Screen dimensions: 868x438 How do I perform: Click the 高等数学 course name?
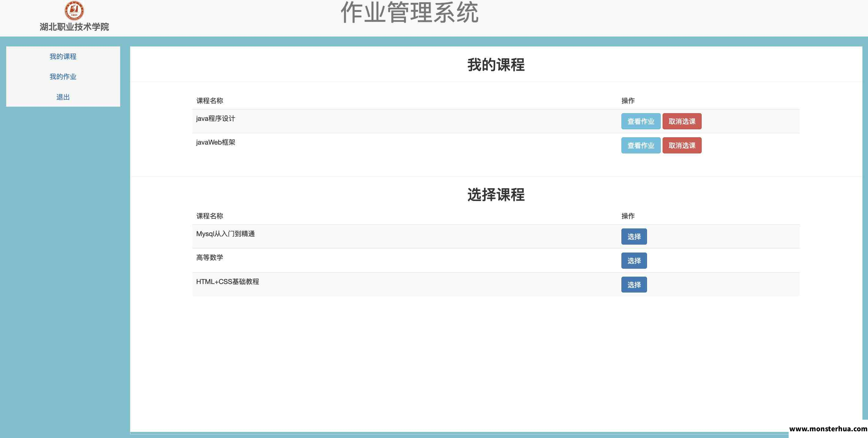210,257
